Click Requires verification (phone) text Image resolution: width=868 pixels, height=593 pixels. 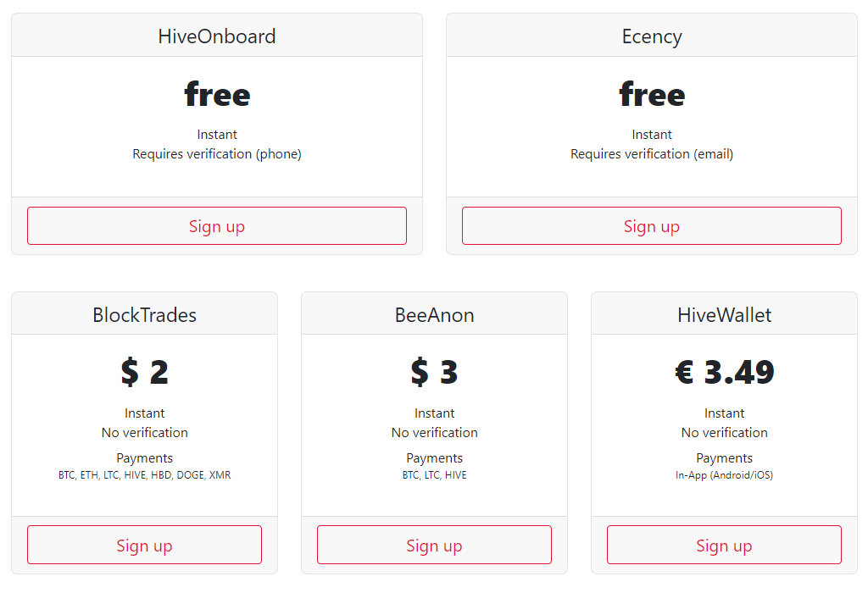click(217, 154)
